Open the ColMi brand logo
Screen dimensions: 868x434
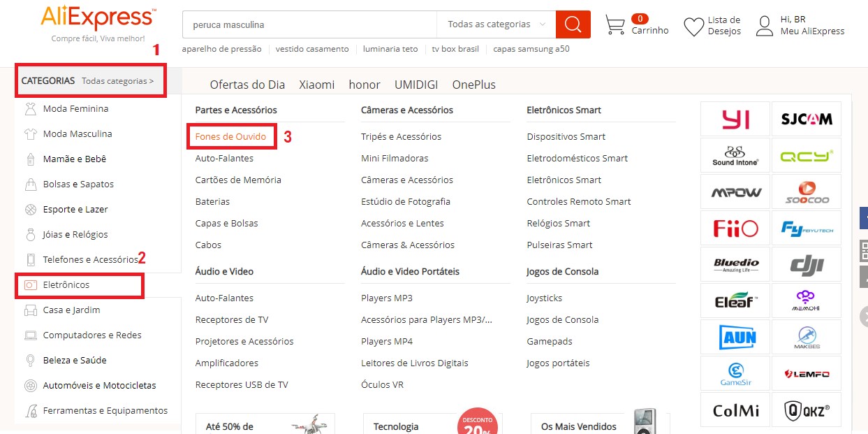(x=735, y=410)
